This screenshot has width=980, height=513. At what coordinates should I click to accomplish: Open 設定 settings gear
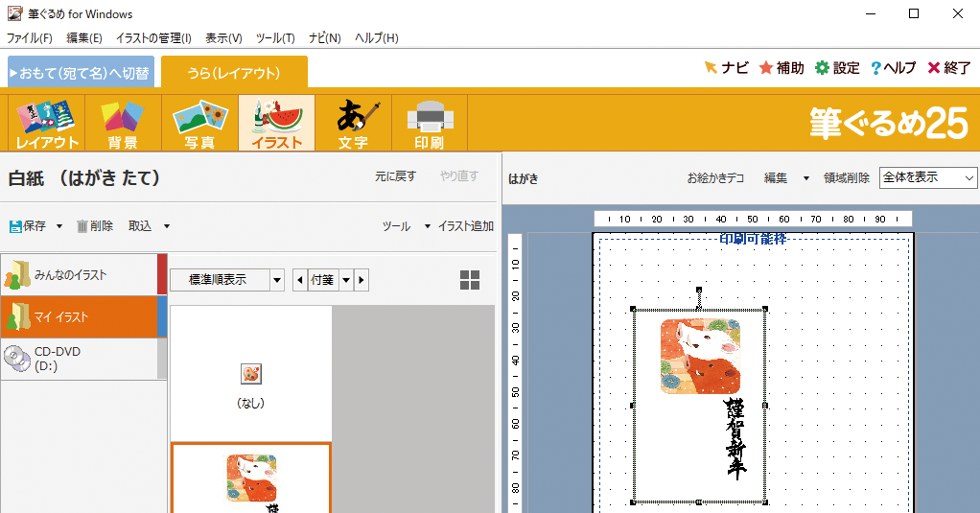click(837, 67)
